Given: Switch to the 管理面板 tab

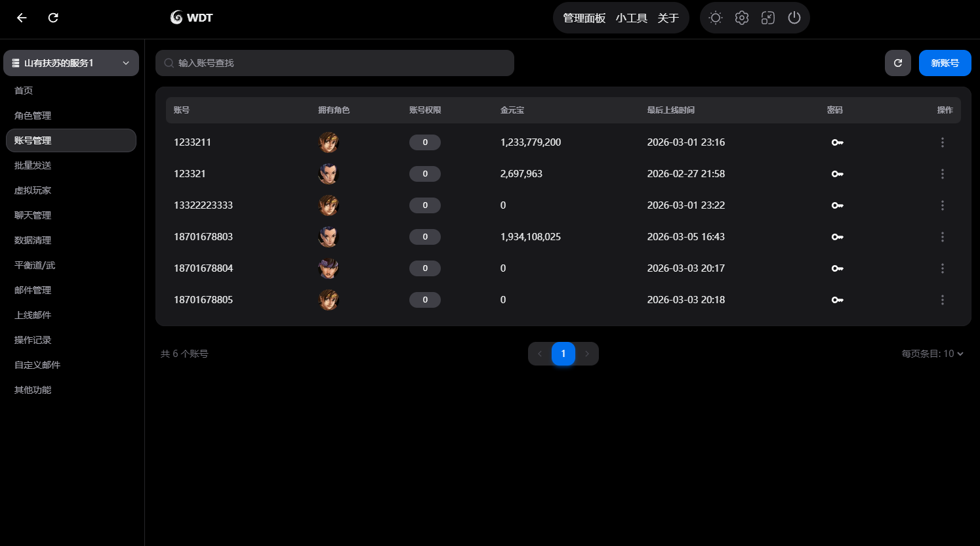Looking at the screenshot, I should [584, 18].
